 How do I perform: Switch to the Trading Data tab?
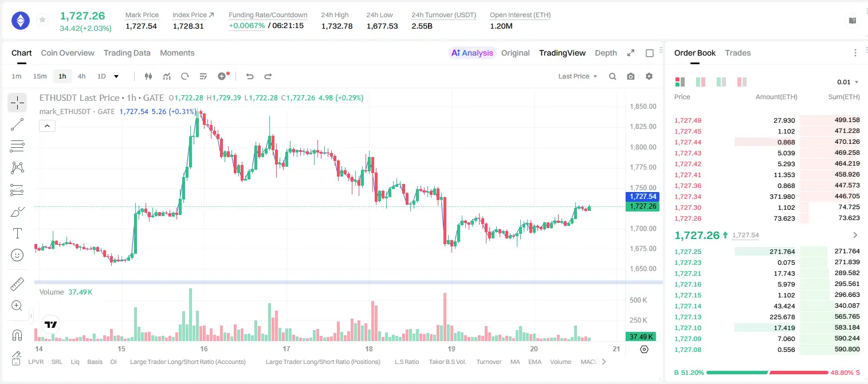point(127,53)
